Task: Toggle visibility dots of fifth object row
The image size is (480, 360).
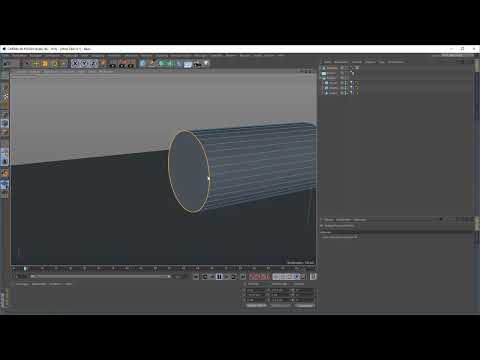Action: click(x=346, y=88)
